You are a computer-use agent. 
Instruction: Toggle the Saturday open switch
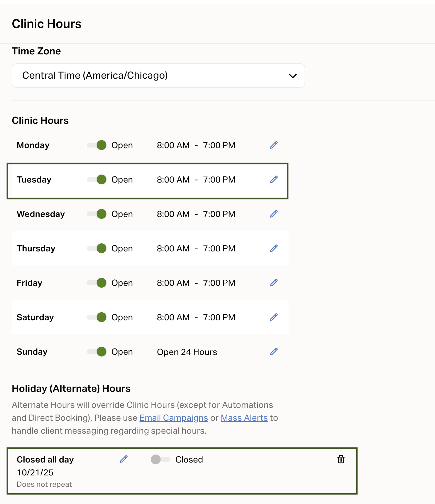pyautogui.click(x=97, y=317)
